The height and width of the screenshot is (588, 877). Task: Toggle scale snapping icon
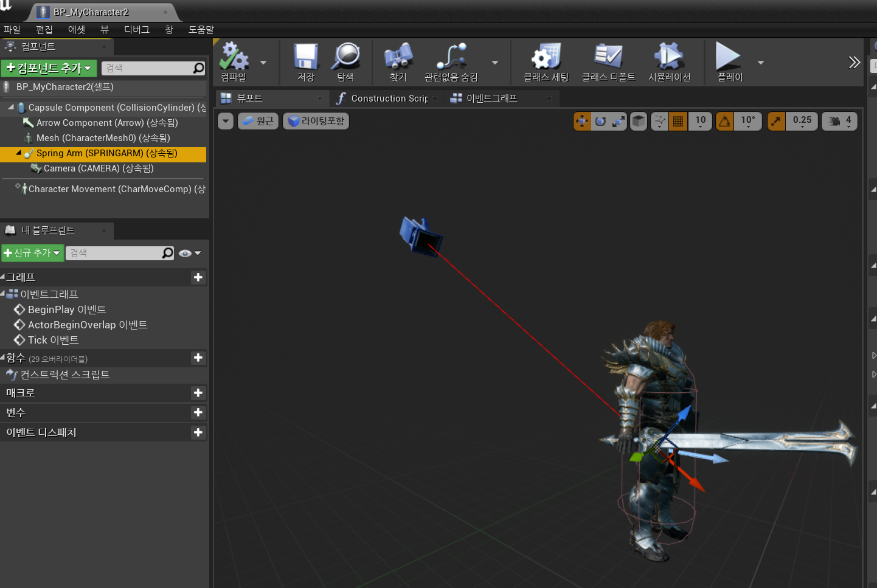pos(776,121)
